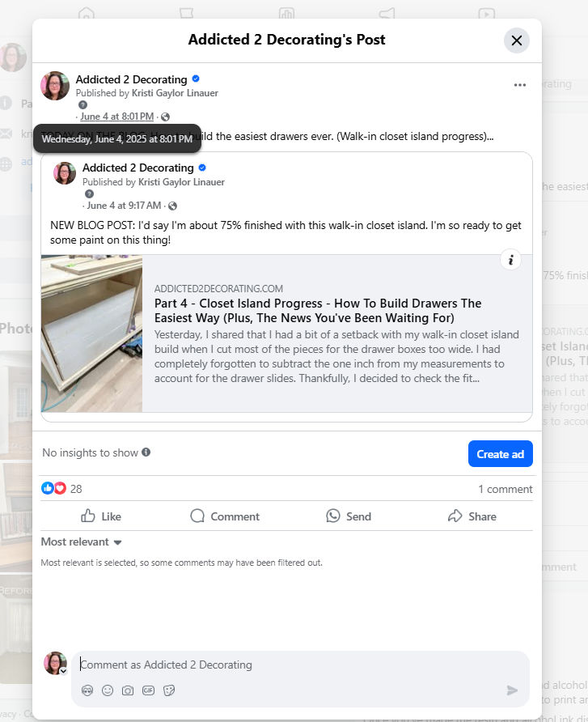
Task: Expand the Most relevant comment sort dropdown
Action: click(82, 542)
